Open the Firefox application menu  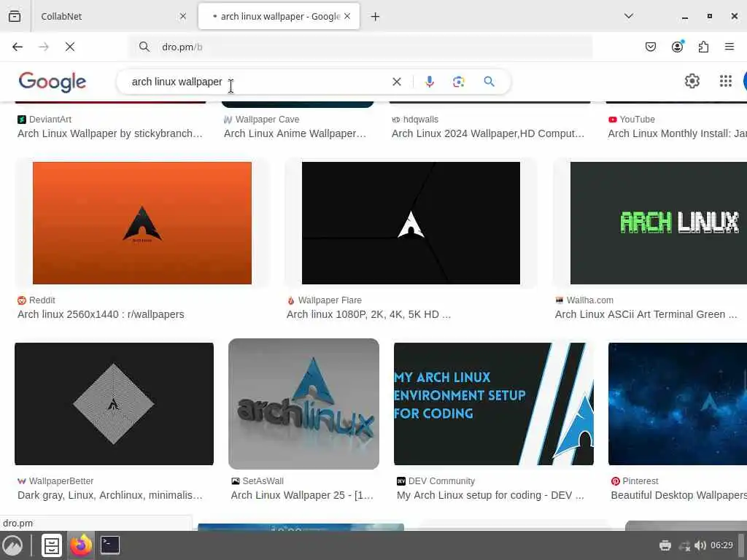click(x=729, y=47)
